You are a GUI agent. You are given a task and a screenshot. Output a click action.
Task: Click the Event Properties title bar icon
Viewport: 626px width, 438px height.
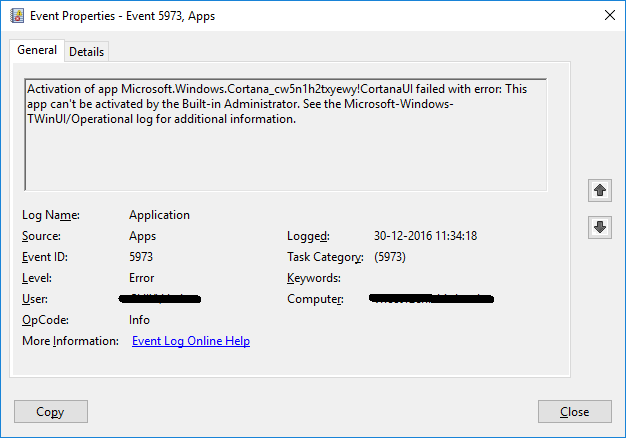click(x=16, y=16)
